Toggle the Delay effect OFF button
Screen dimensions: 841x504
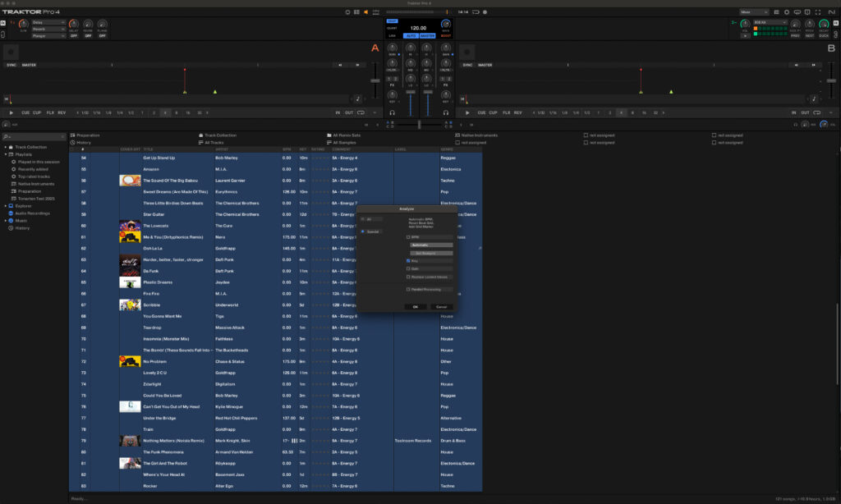coord(74,36)
